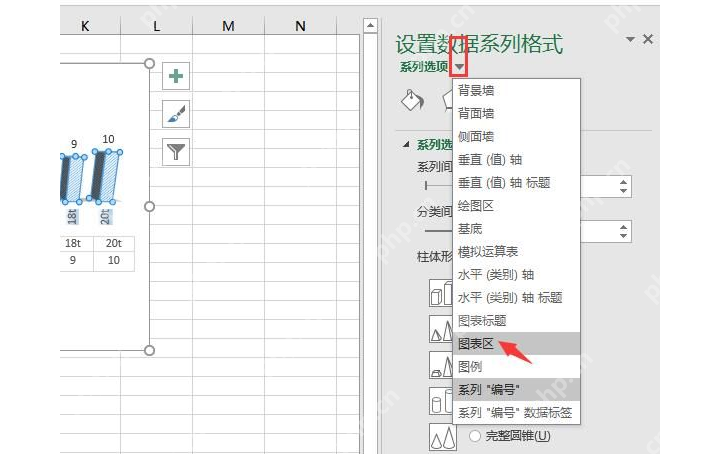Select 基底 in the element list
The width and height of the screenshot is (720, 454).
click(x=516, y=229)
